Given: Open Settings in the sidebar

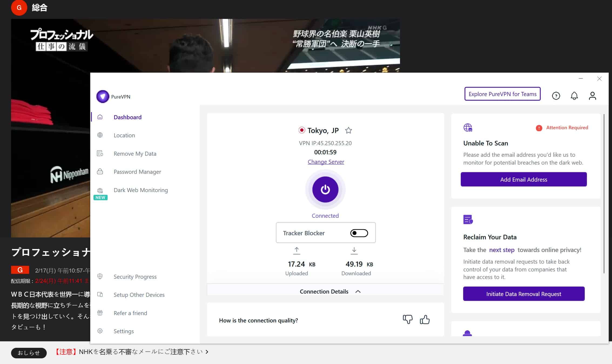Looking at the screenshot, I should pyautogui.click(x=123, y=331).
